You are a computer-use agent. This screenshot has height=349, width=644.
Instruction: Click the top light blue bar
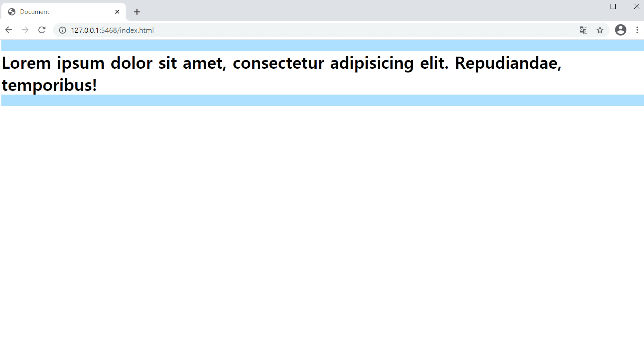coord(323,45)
